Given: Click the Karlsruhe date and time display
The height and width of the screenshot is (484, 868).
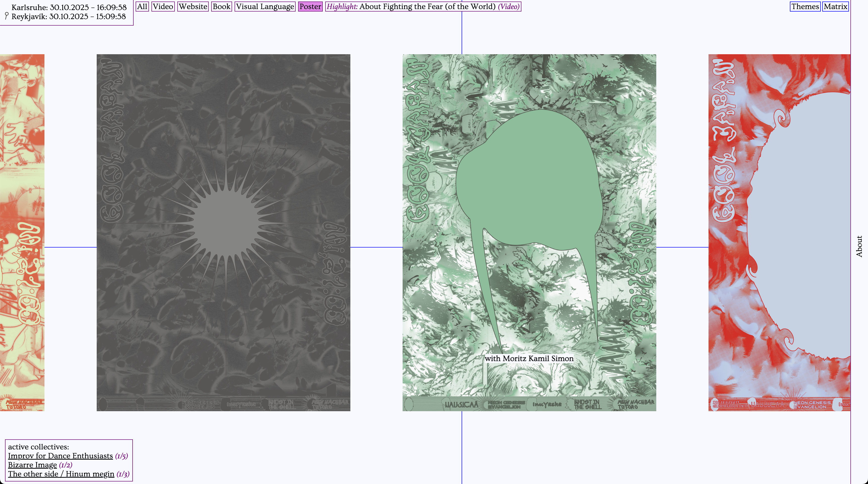Looking at the screenshot, I should coord(69,7).
